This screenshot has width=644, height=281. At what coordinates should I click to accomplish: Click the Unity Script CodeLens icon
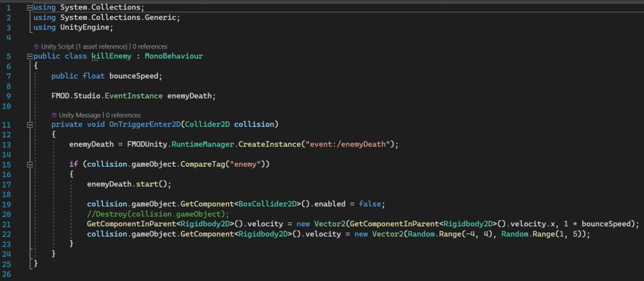pyautogui.click(x=36, y=47)
